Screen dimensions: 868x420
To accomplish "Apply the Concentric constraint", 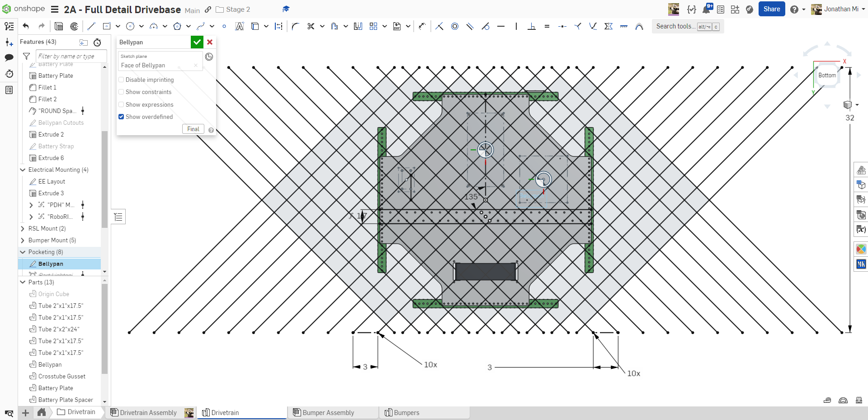I will 455,26.
